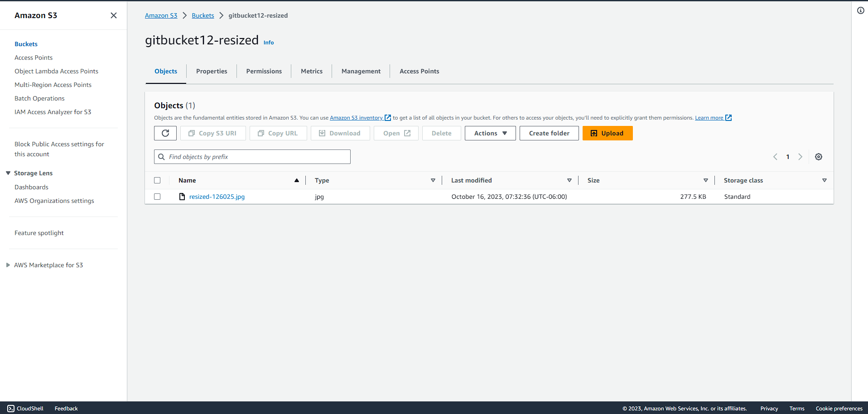Open the Amazon S3 inventory link
This screenshot has width=868, height=414.
click(356, 118)
